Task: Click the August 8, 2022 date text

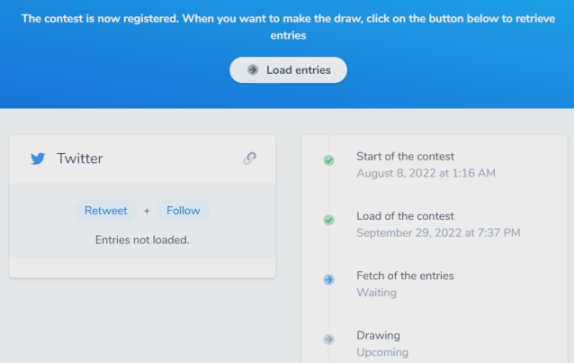Action: [426, 173]
